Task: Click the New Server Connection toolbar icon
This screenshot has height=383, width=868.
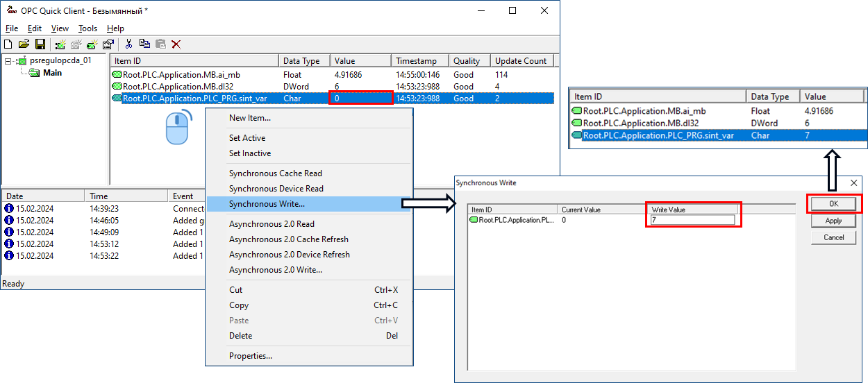Action: click(x=60, y=44)
